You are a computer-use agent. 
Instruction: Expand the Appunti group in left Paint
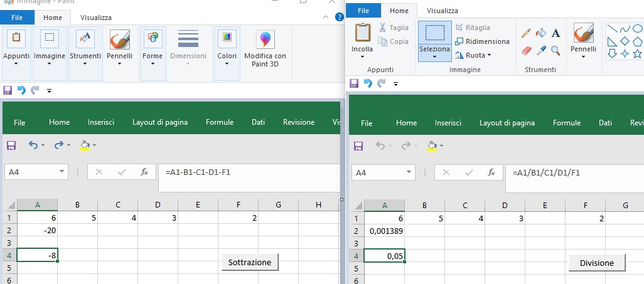[x=16, y=53]
